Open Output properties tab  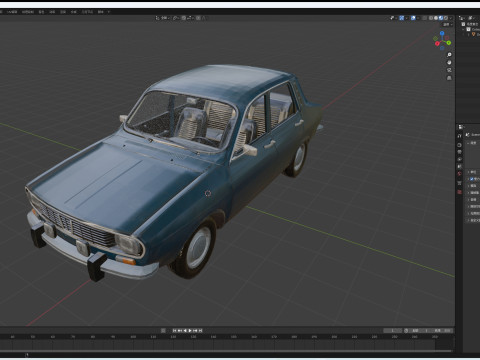click(459, 152)
